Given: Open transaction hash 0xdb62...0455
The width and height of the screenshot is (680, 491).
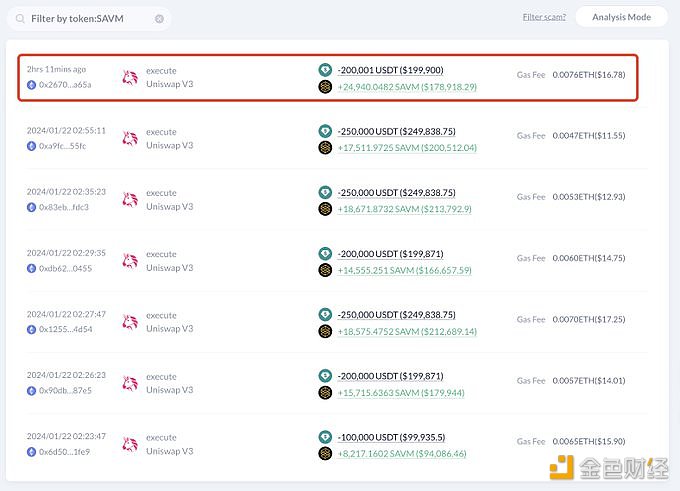Looking at the screenshot, I should (65, 268).
